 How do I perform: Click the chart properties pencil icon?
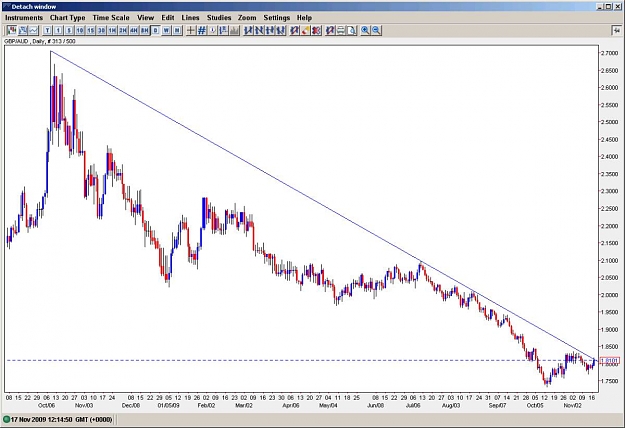click(330, 30)
